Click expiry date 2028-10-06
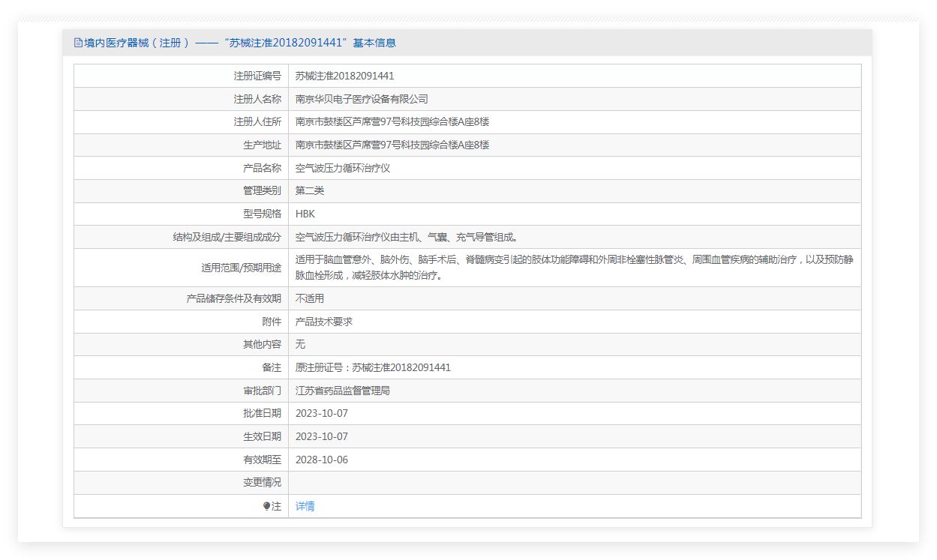This screenshot has width=937, height=560. (x=322, y=460)
